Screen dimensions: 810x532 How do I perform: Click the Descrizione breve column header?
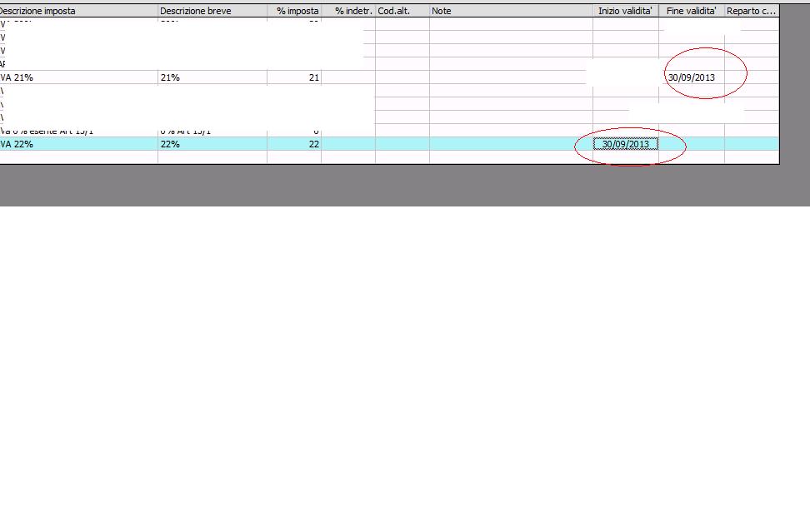(212, 10)
